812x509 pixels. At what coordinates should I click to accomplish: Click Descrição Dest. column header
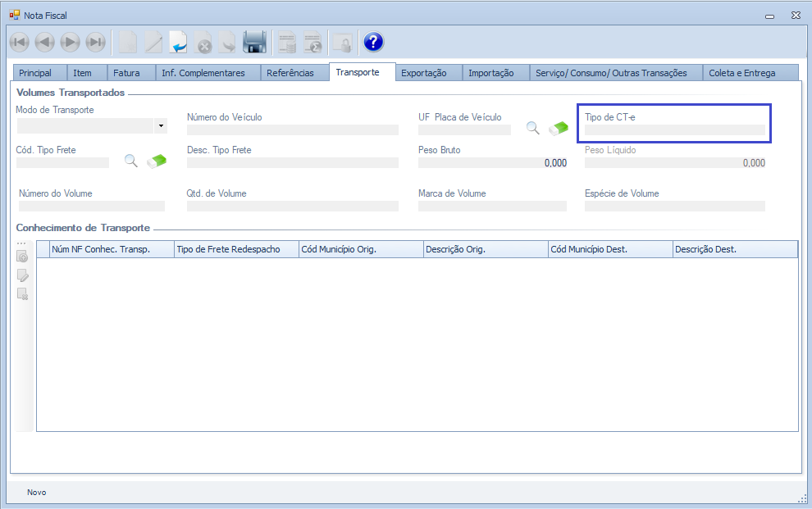tap(736, 249)
